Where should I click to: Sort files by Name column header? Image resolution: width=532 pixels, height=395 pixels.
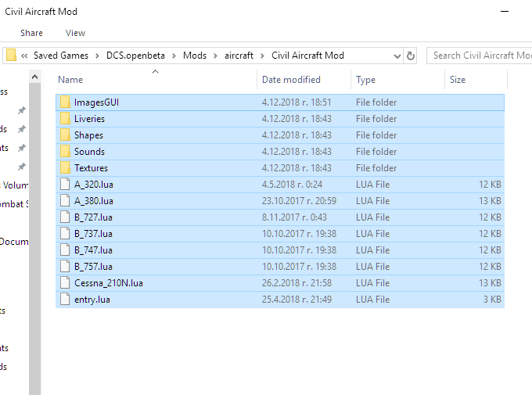156,80
